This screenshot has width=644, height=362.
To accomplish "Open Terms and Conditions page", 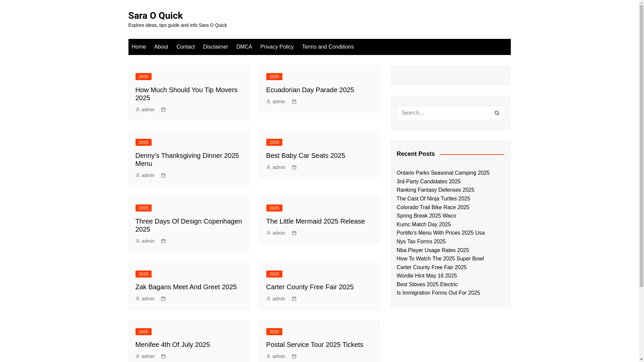I will pyautogui.click(x=328, y=47).
